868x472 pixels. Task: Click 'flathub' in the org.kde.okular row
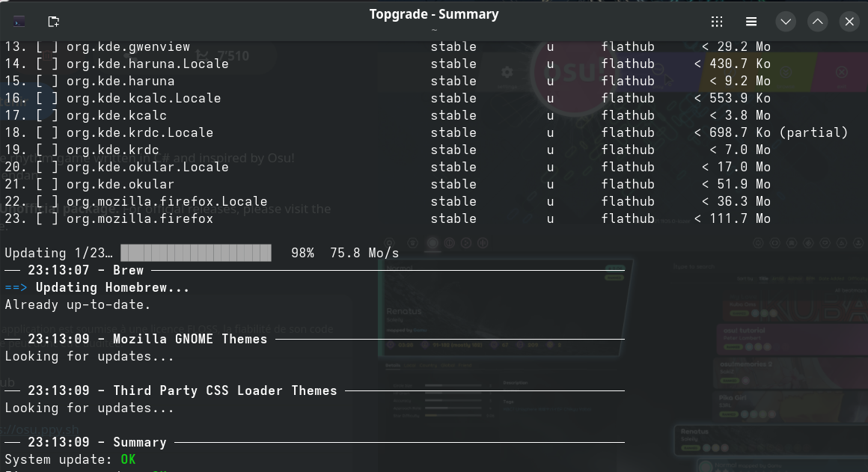coord(628,184)
